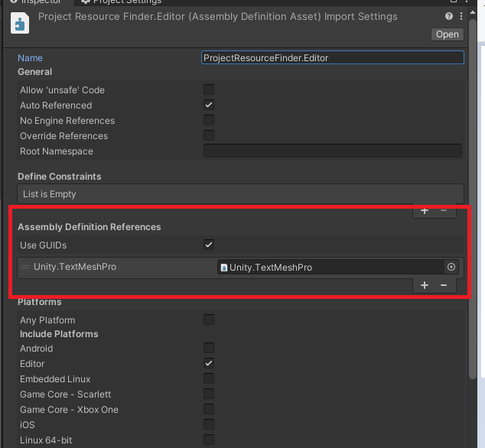The width and height of the screenshot is (485, 448).
Task: Check Game Core - Scarlett checkbox
Action: click(x=209, y=394)
